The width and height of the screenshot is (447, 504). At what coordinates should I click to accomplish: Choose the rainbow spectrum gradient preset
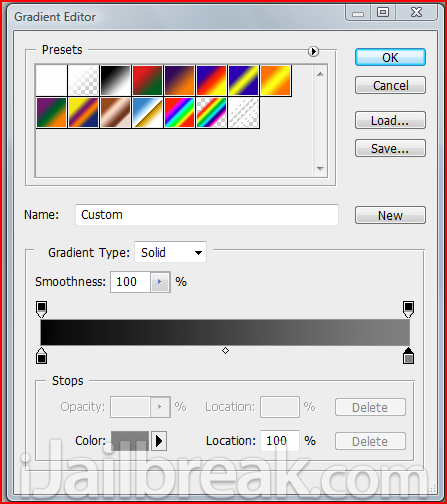179,113
